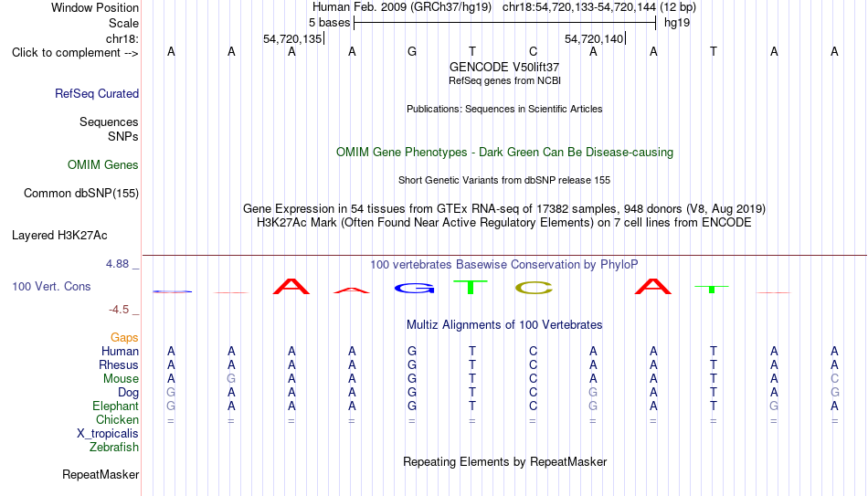Click the RepeatMasker track label
Screen dimensions: 868x496
coord(101,474)
